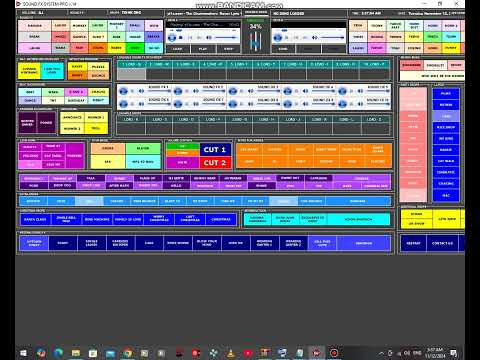Screen dimensions: 480x360
Task: Select the '10 LOAD - P' loader slot
Action: (x=374, y=64)
